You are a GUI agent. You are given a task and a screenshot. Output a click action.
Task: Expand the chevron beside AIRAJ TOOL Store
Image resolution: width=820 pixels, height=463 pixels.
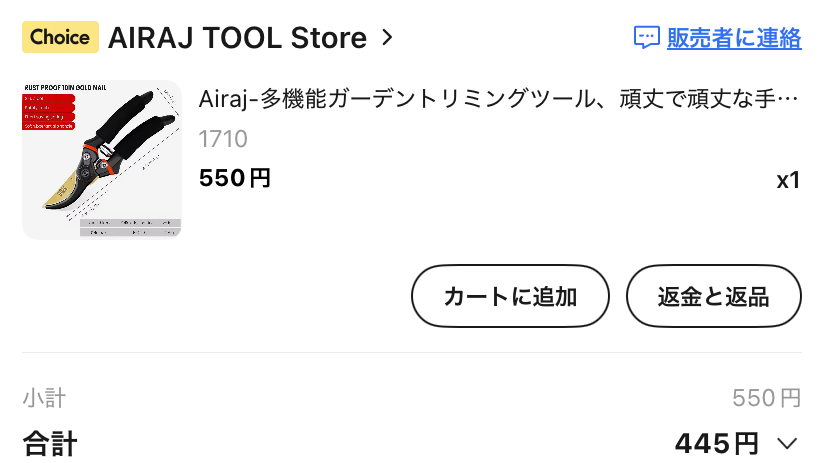(x=388, y=38)
